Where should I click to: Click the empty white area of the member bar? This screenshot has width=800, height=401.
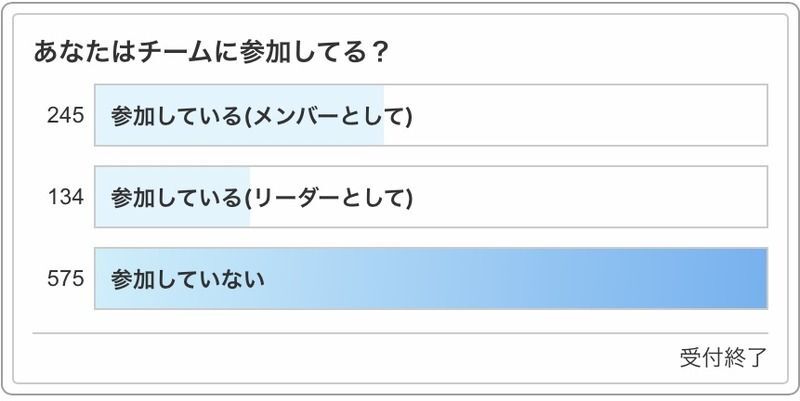click(x=580, y=116)
